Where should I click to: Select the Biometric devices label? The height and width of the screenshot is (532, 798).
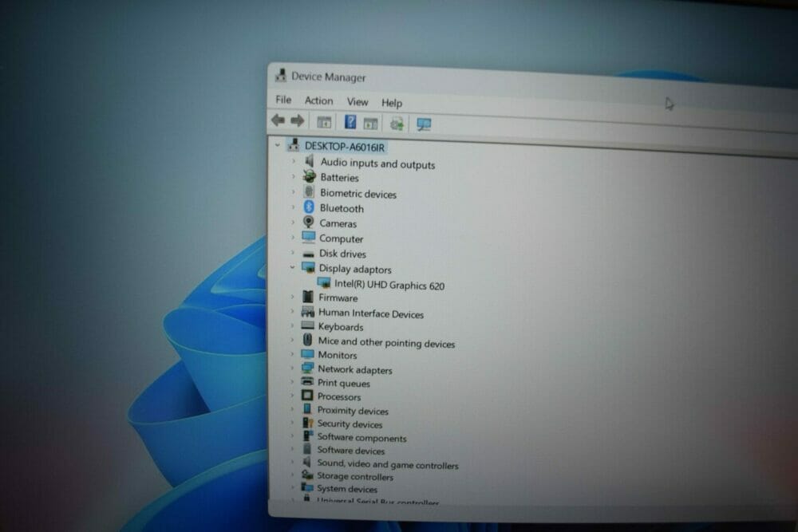[x=358, y=194]
